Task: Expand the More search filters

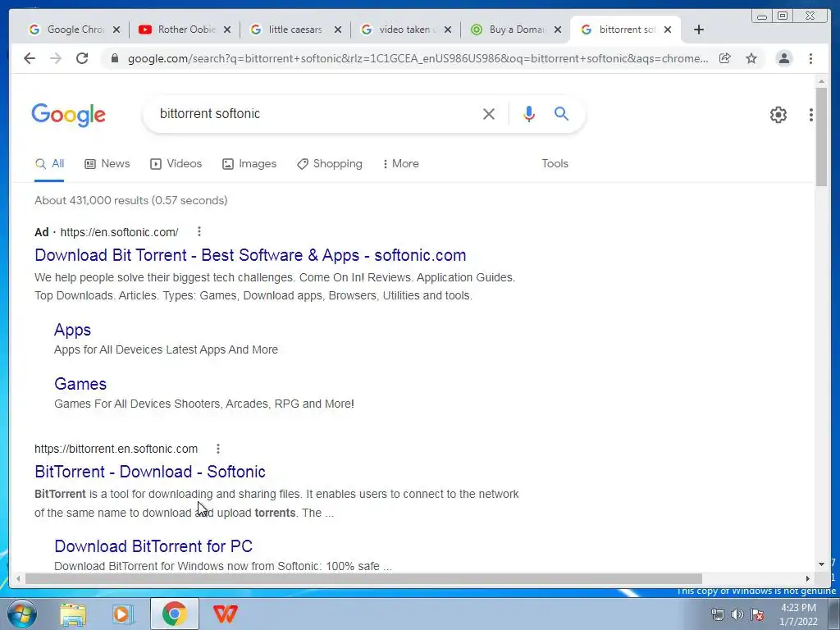Action: point(400,164)
